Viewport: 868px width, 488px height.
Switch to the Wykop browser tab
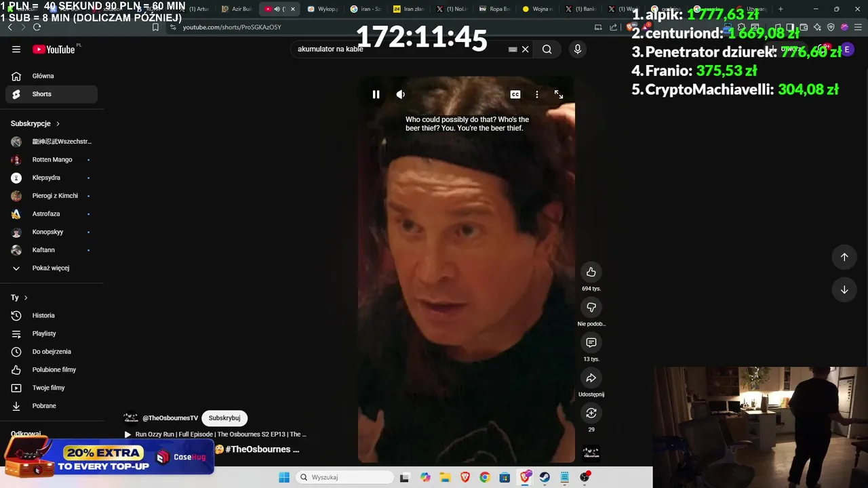(323, 9)
